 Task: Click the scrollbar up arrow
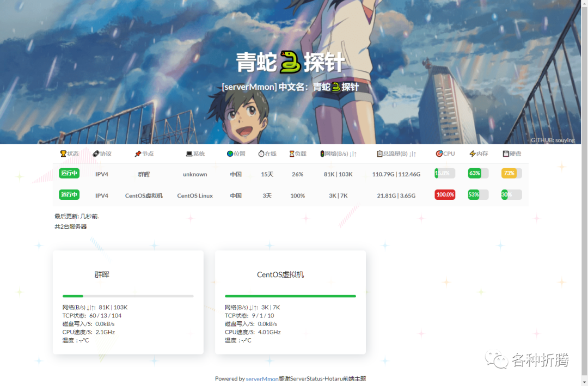point(585,3)
